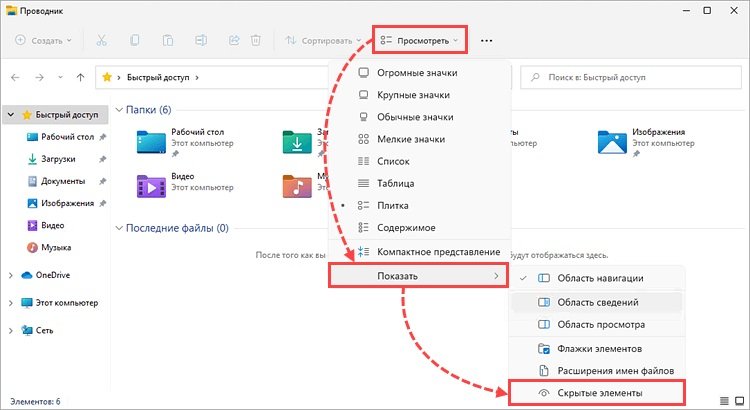Screen dimensions: 750x410
Task: Open the Просмотреть dropdown
Action: tap(419, 41)
